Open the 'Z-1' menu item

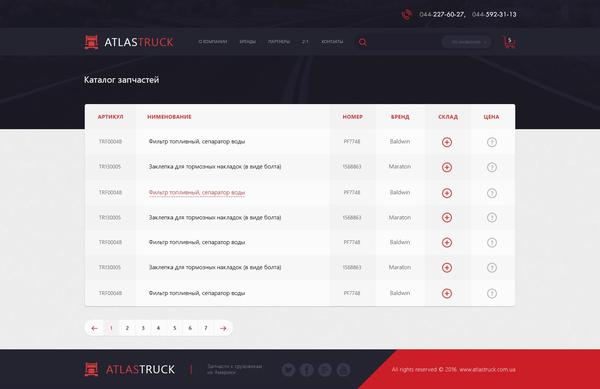[305, 41]
